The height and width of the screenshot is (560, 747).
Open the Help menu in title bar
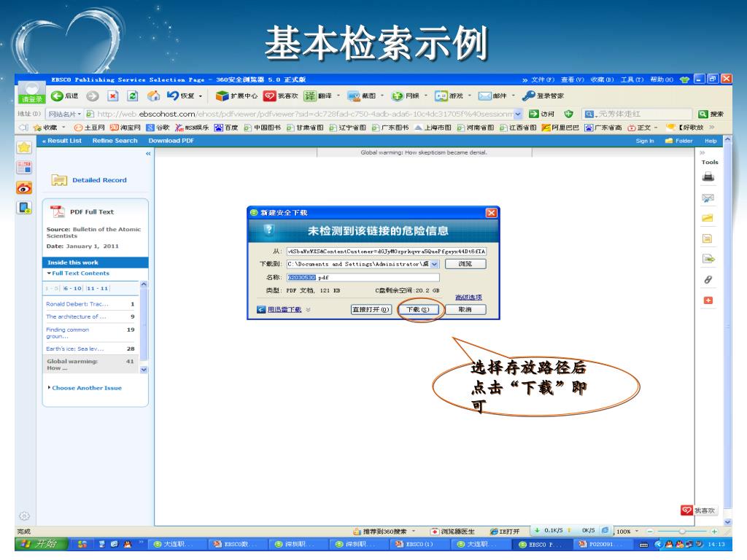(662, 79)
